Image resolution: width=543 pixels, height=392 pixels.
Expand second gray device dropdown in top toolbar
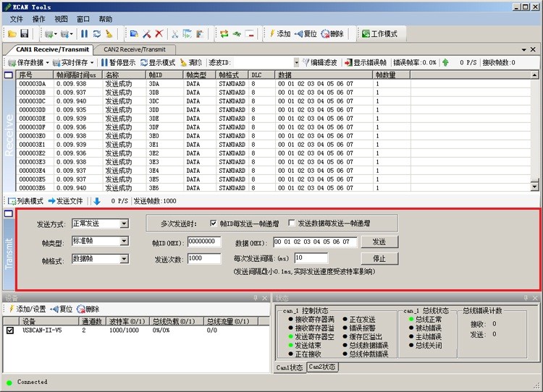[72, 34]
